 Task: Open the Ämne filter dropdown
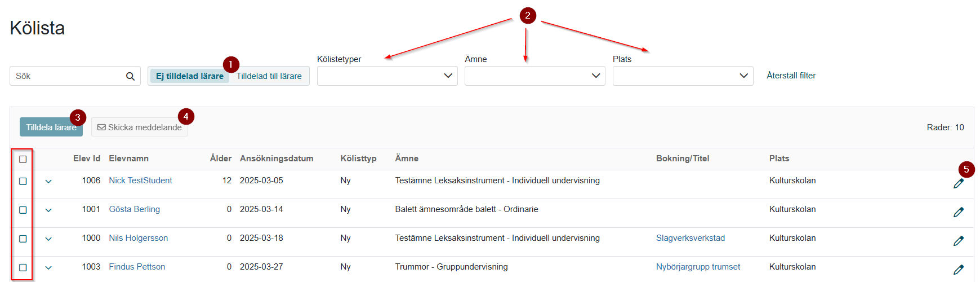tap(535, 76)
